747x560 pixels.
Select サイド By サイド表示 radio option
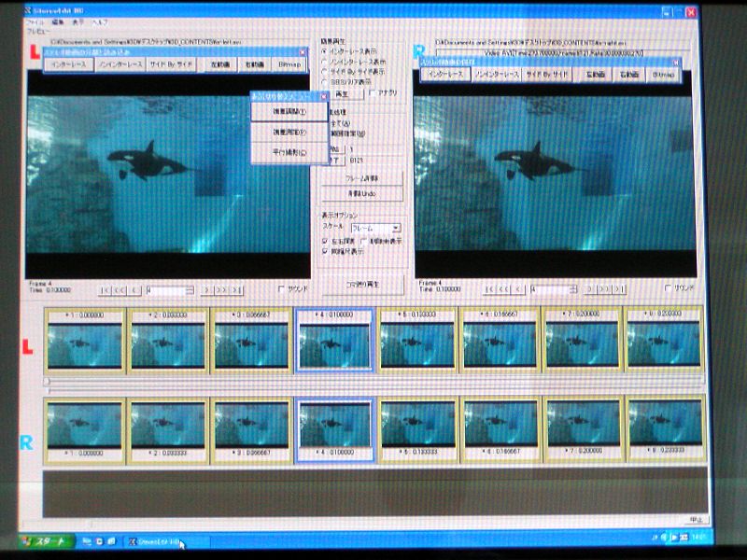point(324,70)
